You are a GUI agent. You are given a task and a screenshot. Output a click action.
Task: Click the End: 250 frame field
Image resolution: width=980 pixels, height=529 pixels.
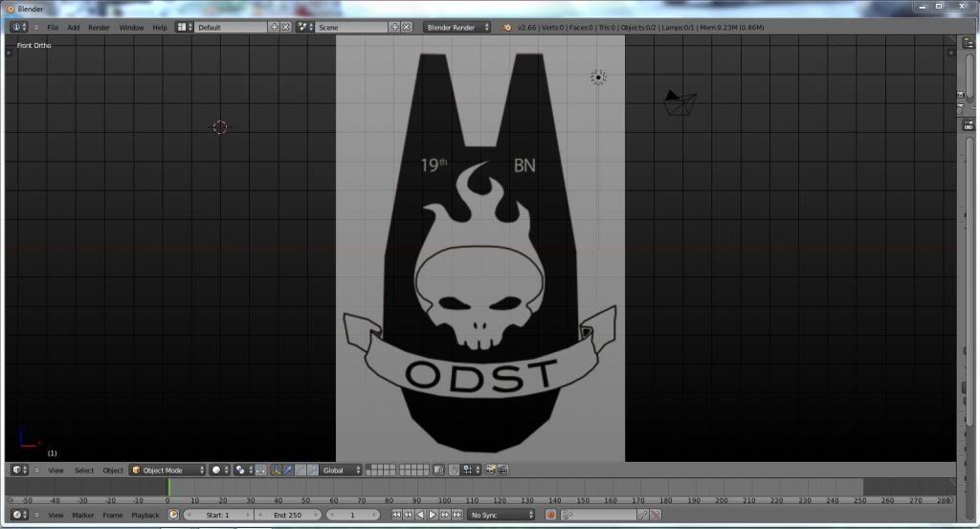[x=288, y=515]
